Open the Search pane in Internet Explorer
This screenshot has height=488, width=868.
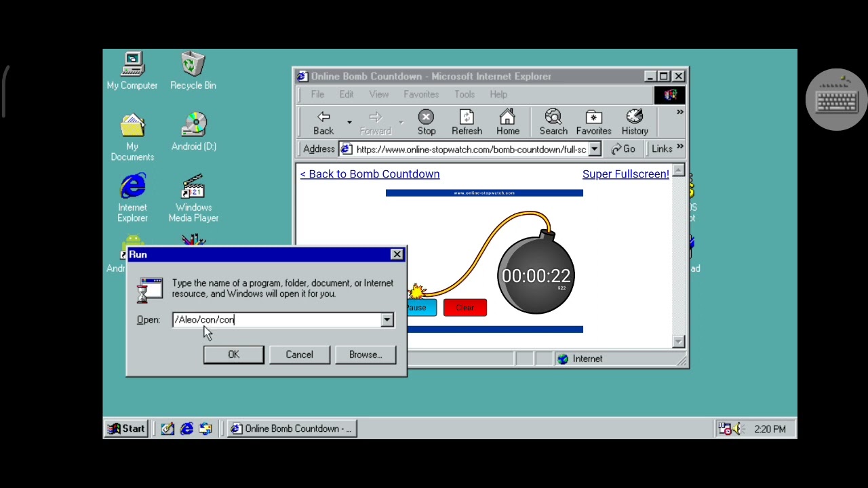coord(553,123)
